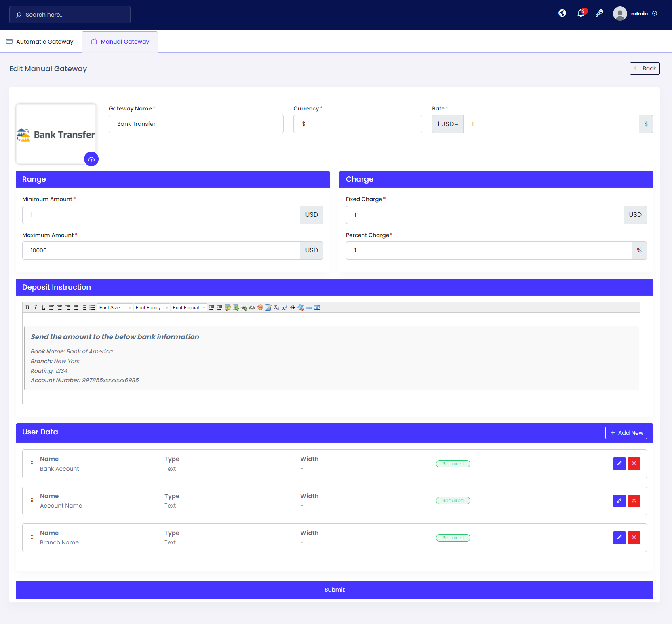Open the admin profile dropdown
The width and height of the screenshot is (672, 624).
pos(644,13)
